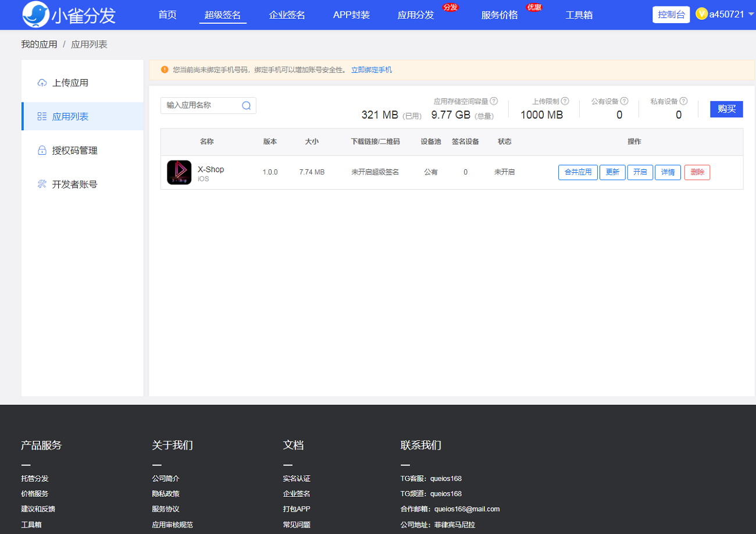
Task: Click the search magnifier icon
Action: click(246, 105)
